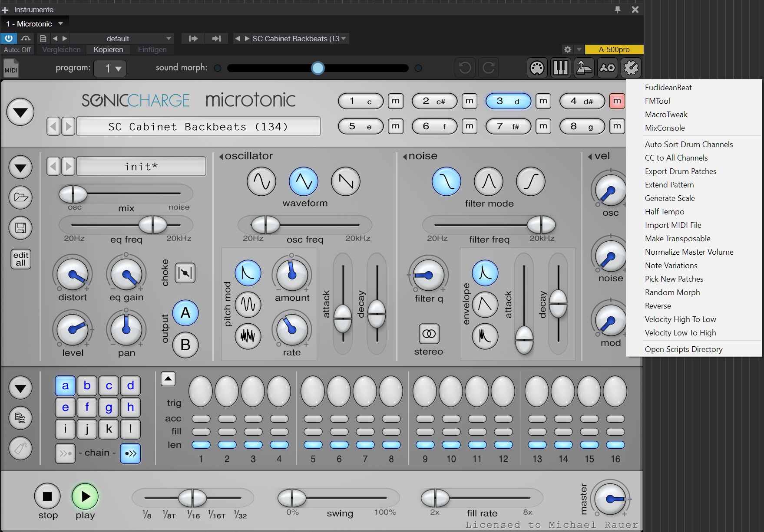Select linear noise envelope shape

tap(485, 305)
